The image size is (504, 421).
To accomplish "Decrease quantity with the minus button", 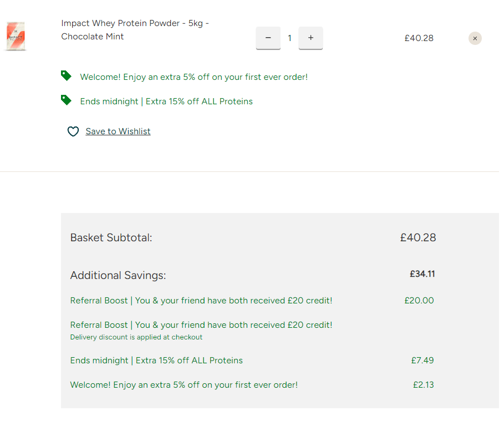I will coord(268,38).
